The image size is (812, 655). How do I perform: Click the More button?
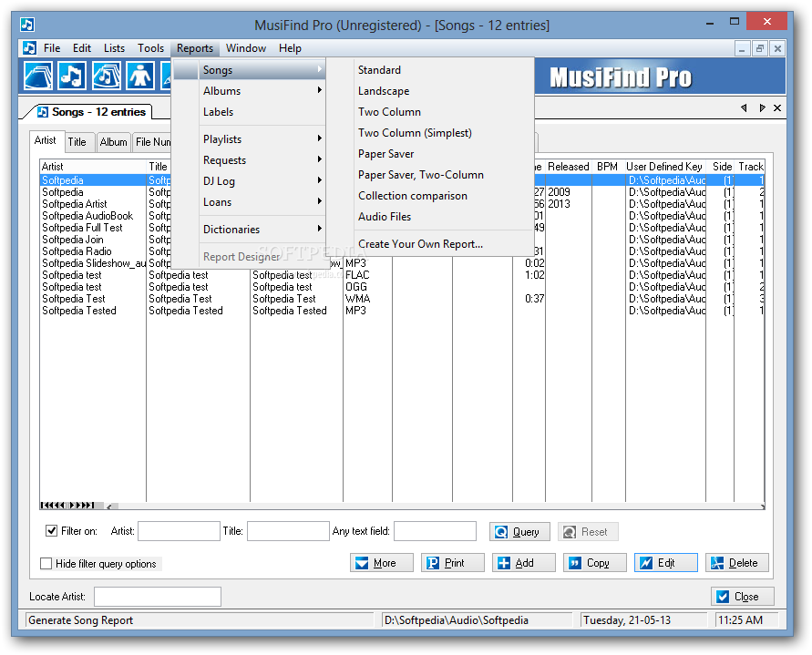coord(382,563)
